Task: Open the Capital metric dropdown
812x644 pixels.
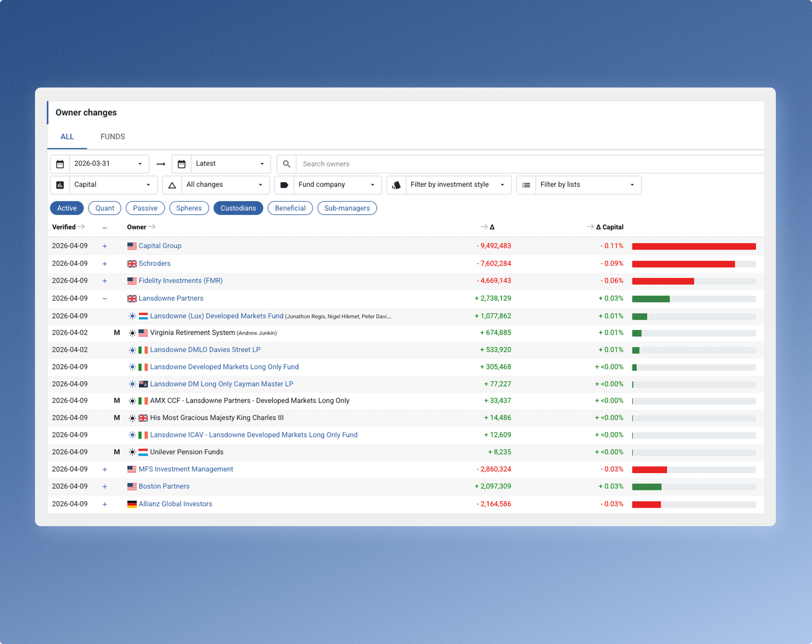Action: point(113,185)
